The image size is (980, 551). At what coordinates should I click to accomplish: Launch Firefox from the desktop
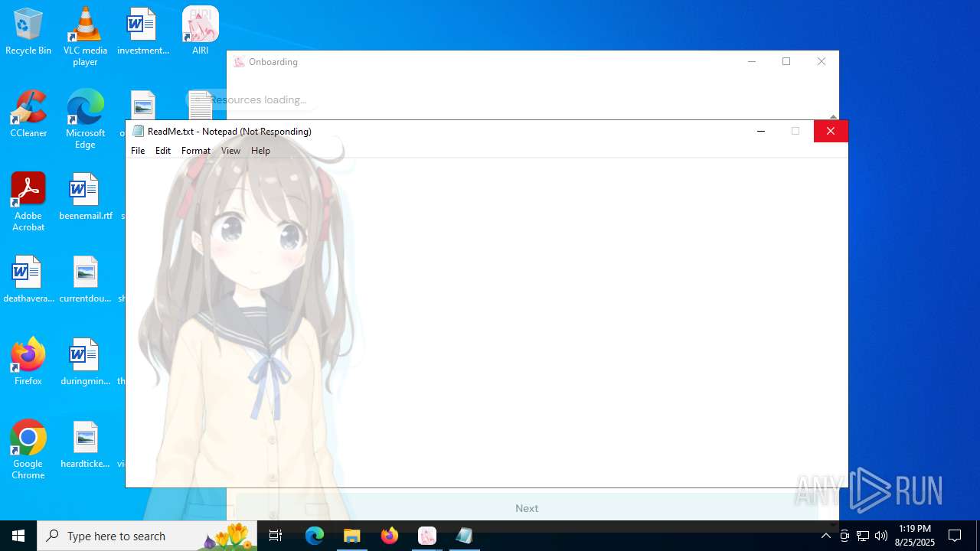pyautogui.click(x=28, y=363)
